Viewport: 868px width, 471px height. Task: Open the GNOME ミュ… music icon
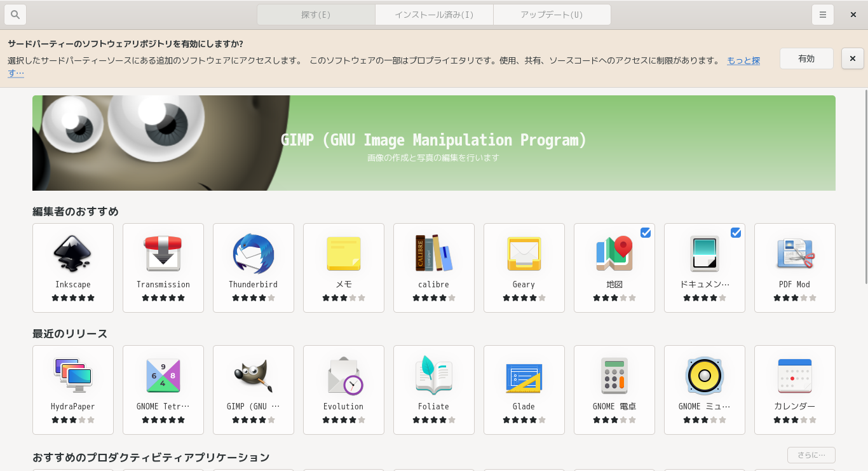[705, 376]
